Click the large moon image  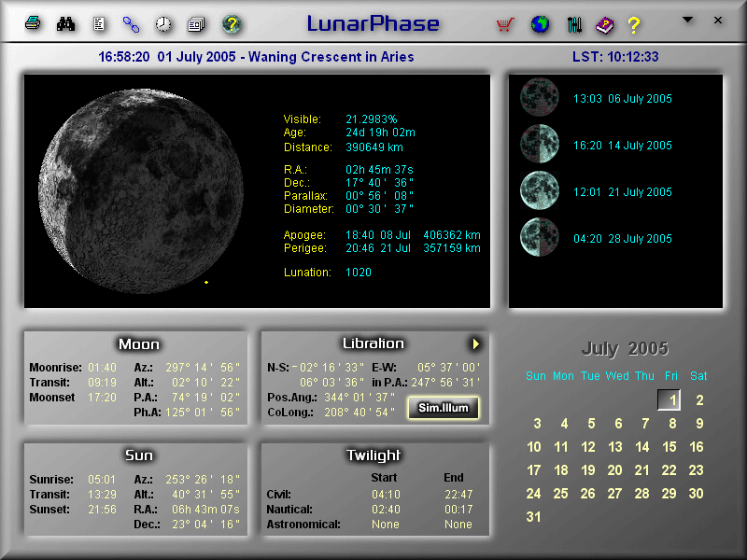(x=141, y=190)
